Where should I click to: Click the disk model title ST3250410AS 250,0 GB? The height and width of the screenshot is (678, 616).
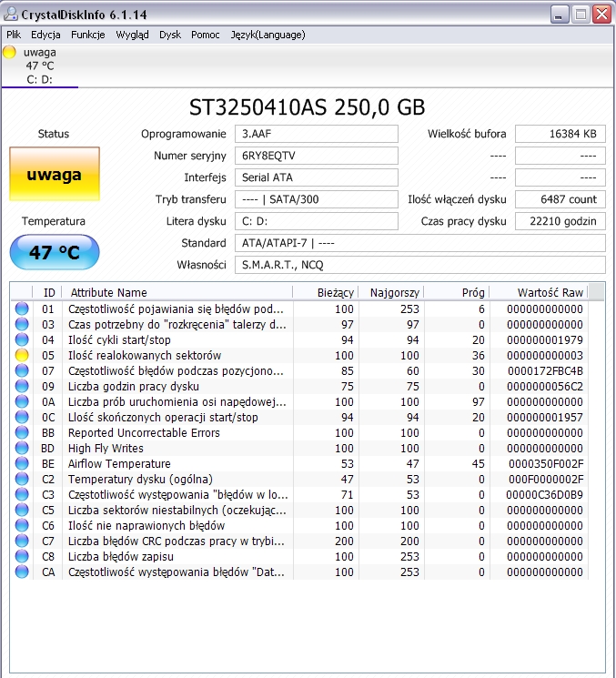[x=307, y=107]
